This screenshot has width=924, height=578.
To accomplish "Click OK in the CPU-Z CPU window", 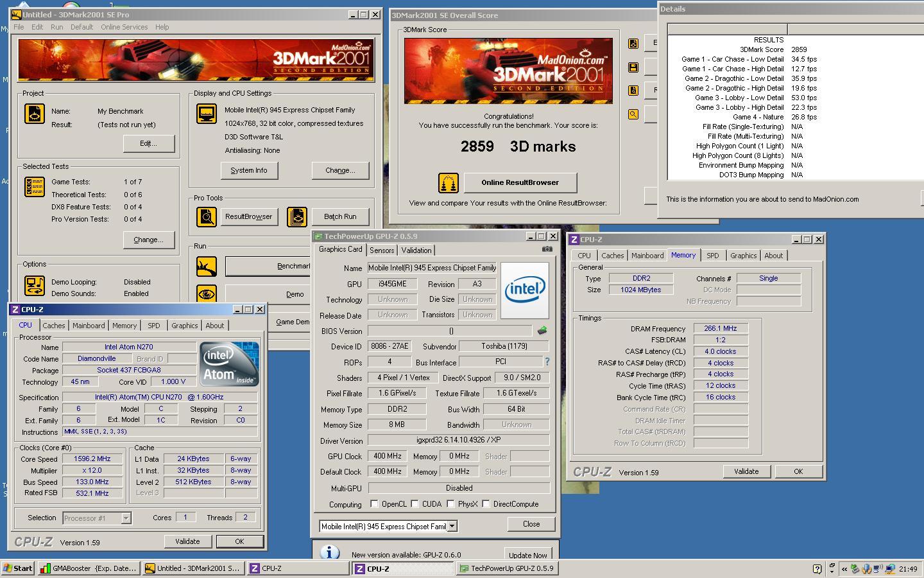I will coord(239,541).
